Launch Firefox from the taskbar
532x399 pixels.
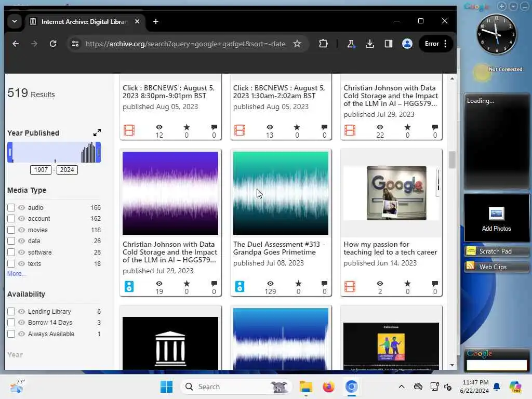(328, 387)
